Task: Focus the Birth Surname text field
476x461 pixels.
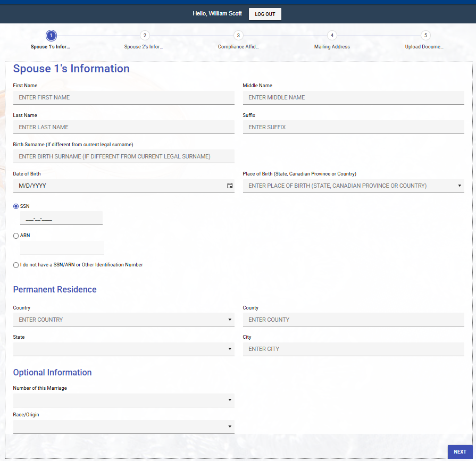Action: click(123, 156)
